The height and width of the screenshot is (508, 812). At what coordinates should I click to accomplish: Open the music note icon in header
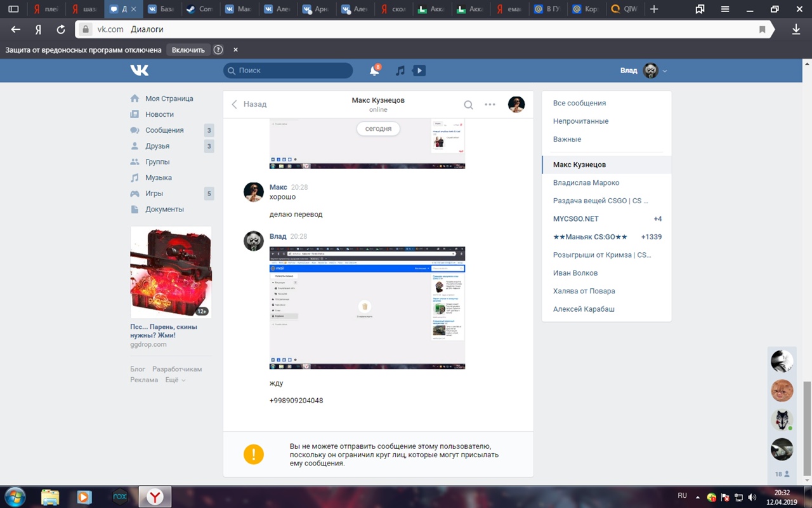click(x=400, y=71)
